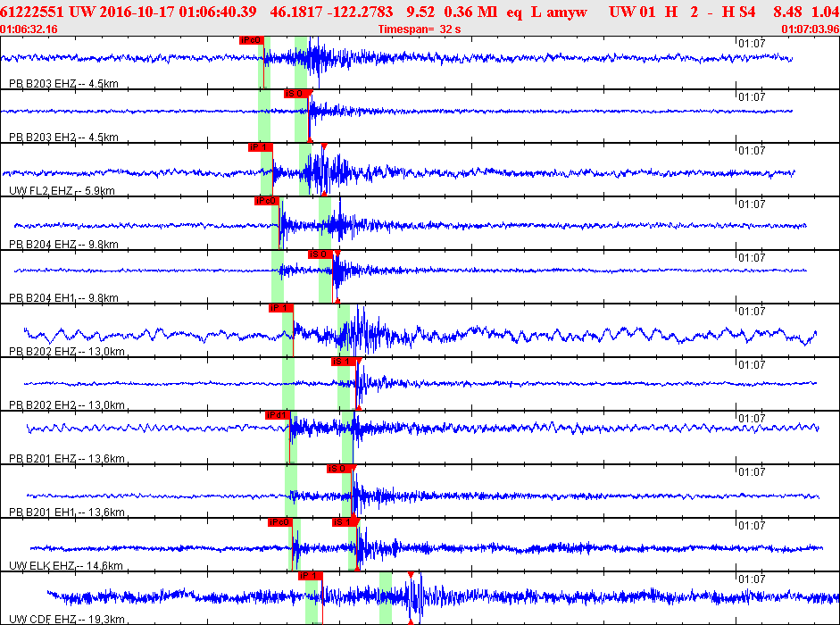Click the 01:07 tick label on B202 EH2

(753, 365)
